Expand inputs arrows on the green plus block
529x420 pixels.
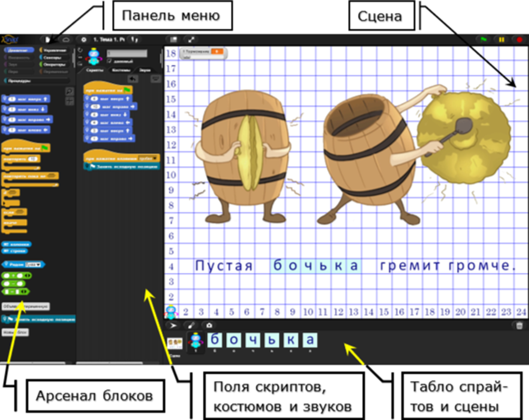tap(29, 276)
